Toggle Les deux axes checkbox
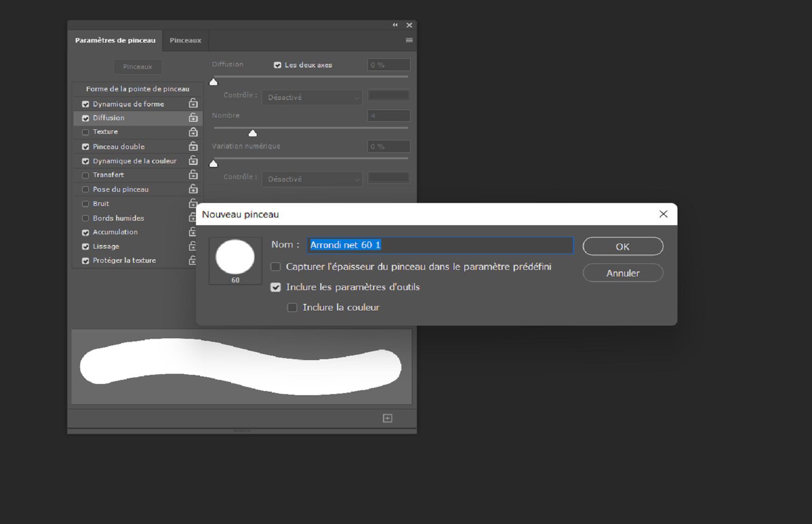This screenshot has width=812, height=524. tap(278, 65)
